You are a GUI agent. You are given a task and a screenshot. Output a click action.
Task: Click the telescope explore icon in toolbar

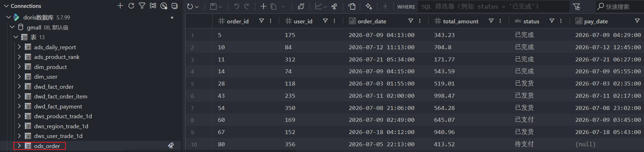click(334, 6)
